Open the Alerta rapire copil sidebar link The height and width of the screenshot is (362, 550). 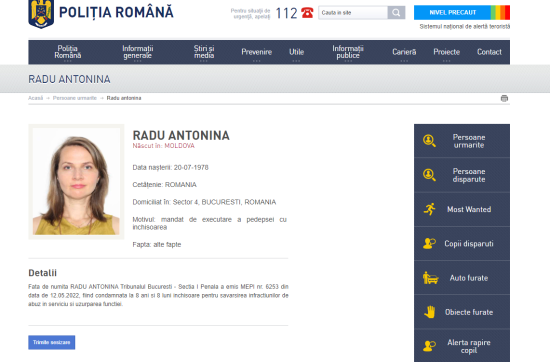462,346
